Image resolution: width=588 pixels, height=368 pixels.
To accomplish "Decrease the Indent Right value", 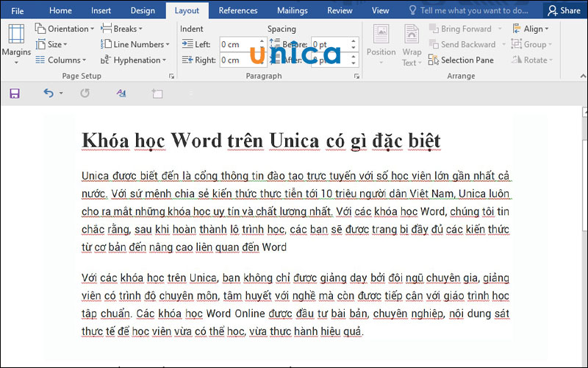I will tap(262, 63).
